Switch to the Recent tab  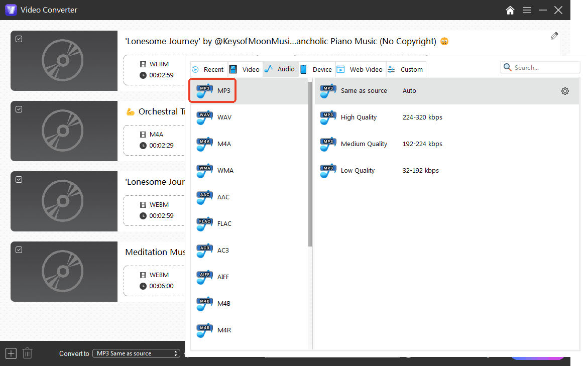pyautogui.click(x=208, y=69)
